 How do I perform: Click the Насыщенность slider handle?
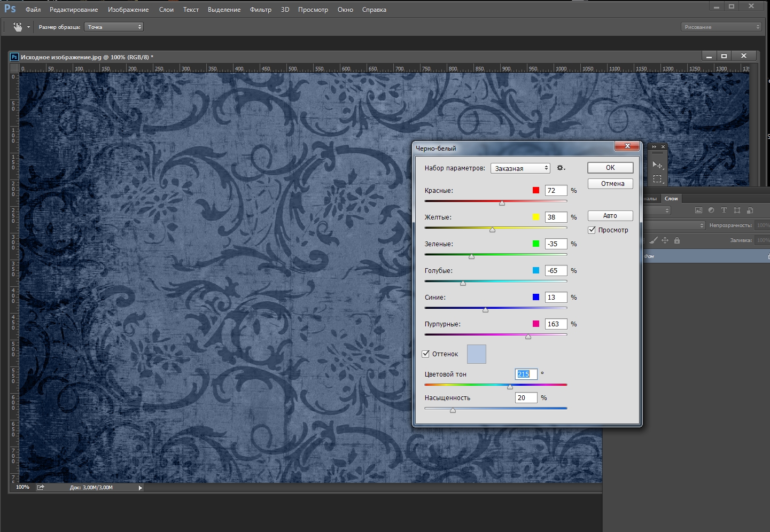point(453,410)
